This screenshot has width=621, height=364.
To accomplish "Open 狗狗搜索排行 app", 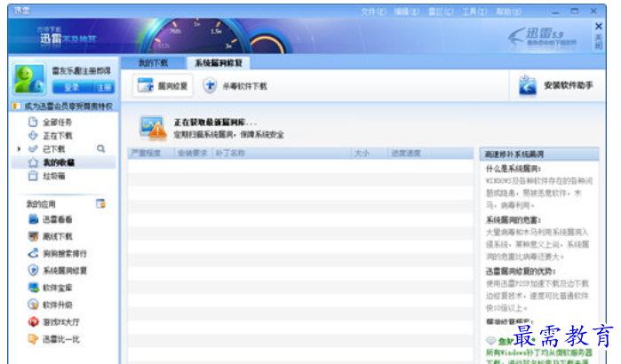I will (58, 254).
